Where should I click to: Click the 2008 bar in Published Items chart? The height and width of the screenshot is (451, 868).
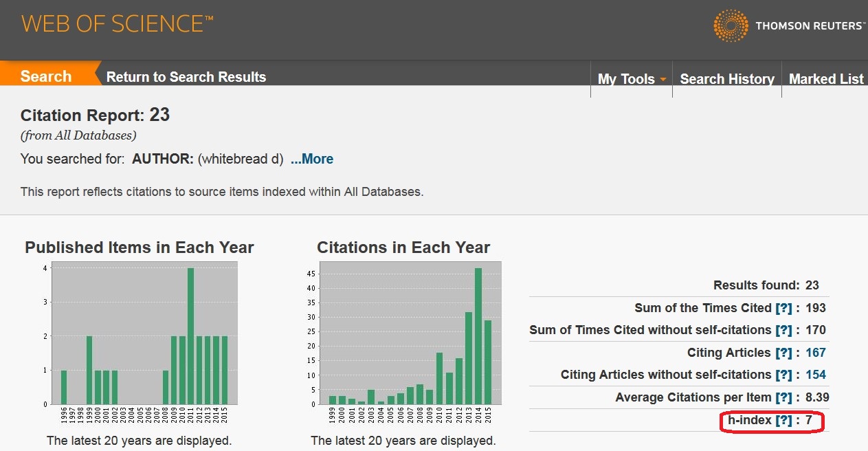pyautogui.click(x=166, y=387)
